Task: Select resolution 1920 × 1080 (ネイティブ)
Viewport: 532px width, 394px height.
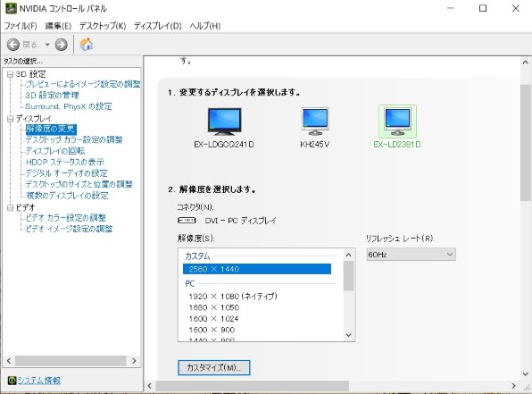Action: 233,297
